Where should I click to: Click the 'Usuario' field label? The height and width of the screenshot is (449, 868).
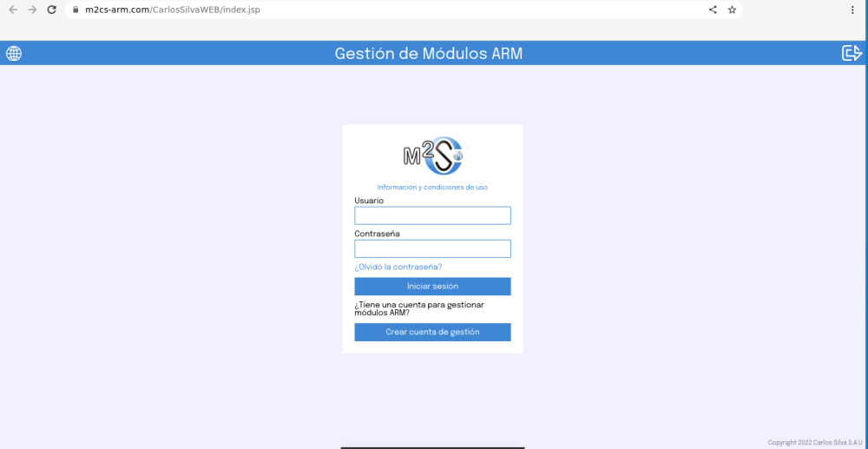369,201
